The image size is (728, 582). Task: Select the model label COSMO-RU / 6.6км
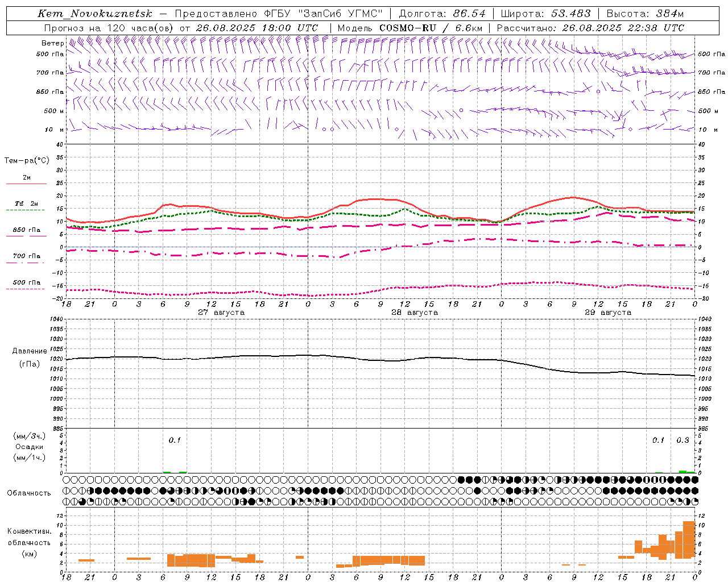[x=431, y=28]
